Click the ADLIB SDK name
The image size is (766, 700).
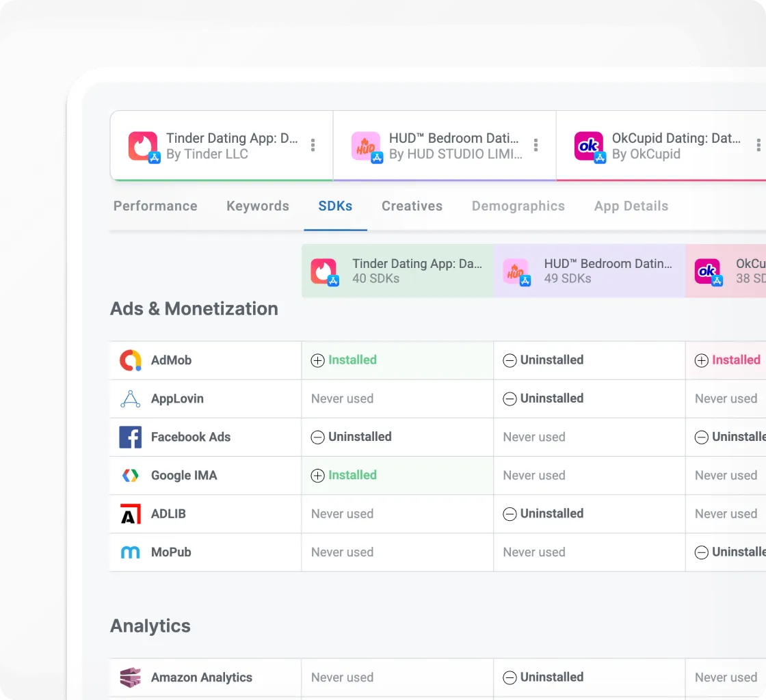pos(168,514)
